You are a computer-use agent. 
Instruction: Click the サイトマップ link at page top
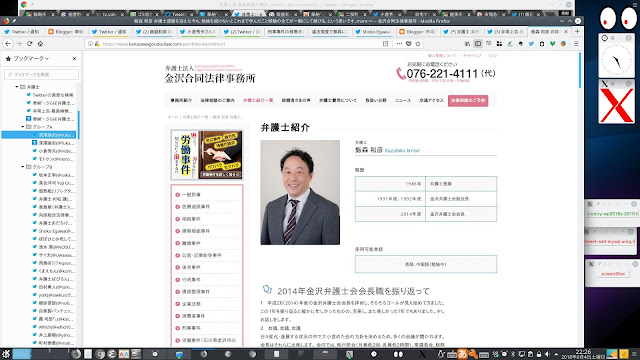click(x=472, y=56)
